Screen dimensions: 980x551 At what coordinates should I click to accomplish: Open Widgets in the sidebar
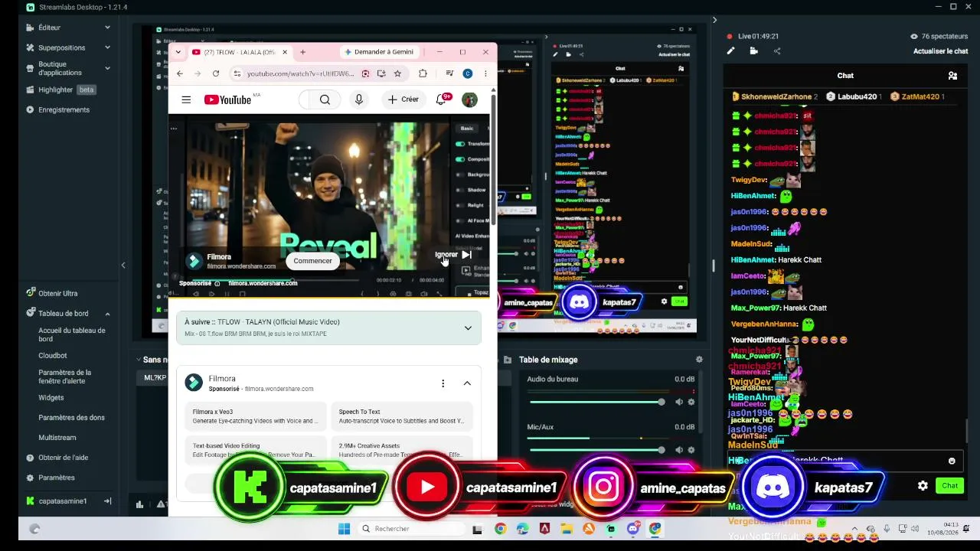pos(51,398)
